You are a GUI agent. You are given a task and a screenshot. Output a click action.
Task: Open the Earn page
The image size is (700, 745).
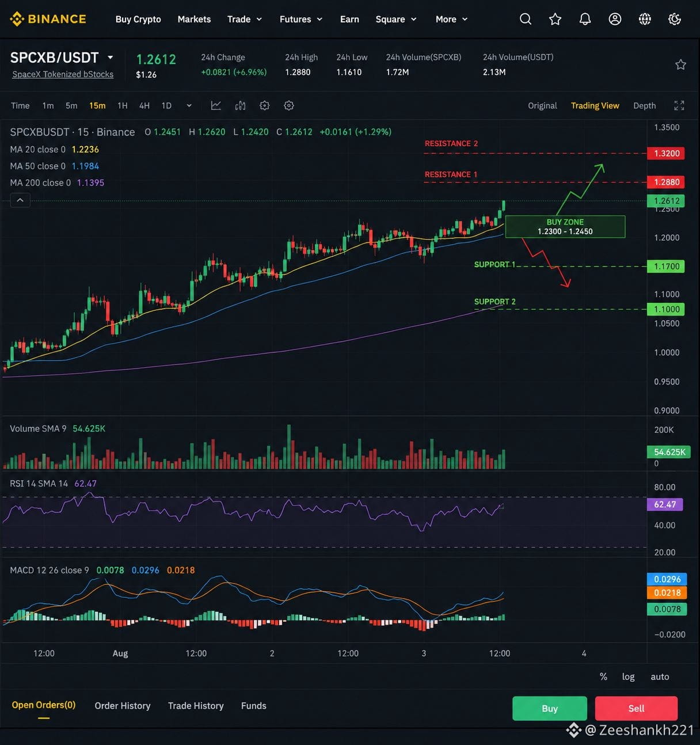(x=349, y=19)
